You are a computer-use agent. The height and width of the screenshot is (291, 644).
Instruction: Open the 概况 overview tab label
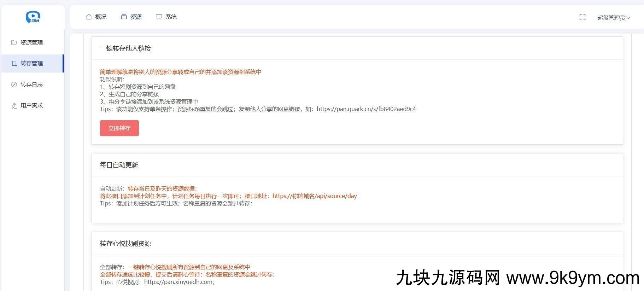[x=101, y=17]
